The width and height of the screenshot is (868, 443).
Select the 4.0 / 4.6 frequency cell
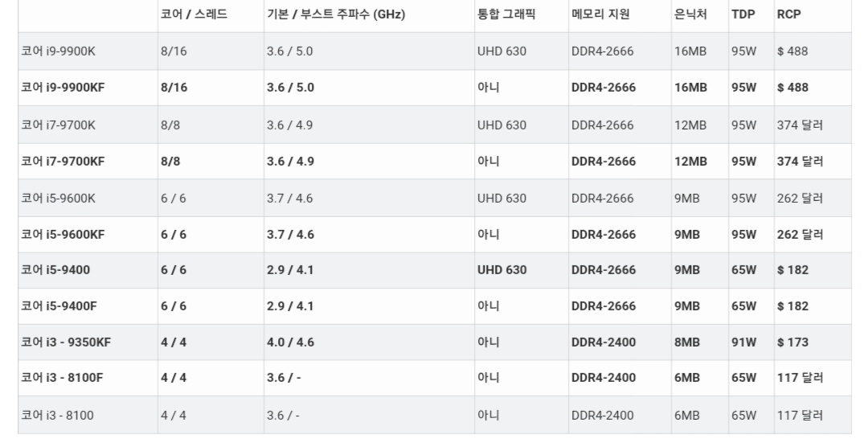290,343
